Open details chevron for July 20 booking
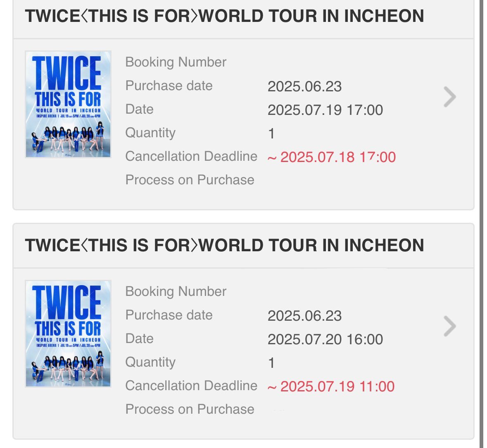 point(450,326)
